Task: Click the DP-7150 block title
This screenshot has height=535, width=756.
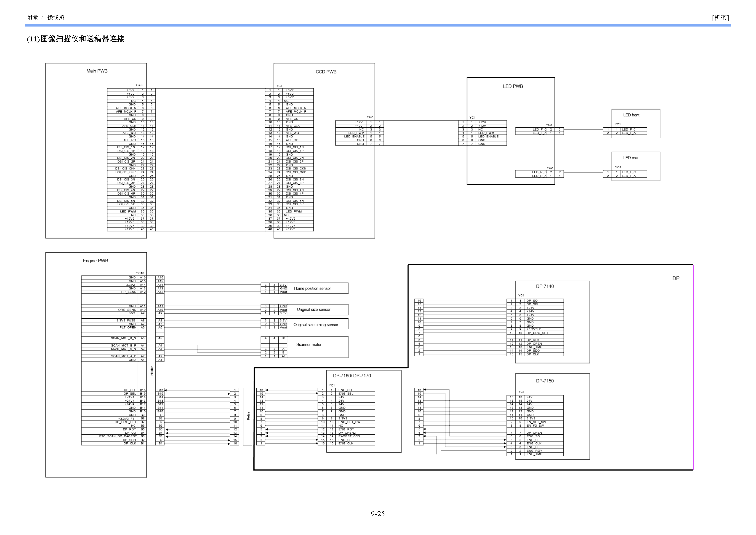Action: pos(545,381)
